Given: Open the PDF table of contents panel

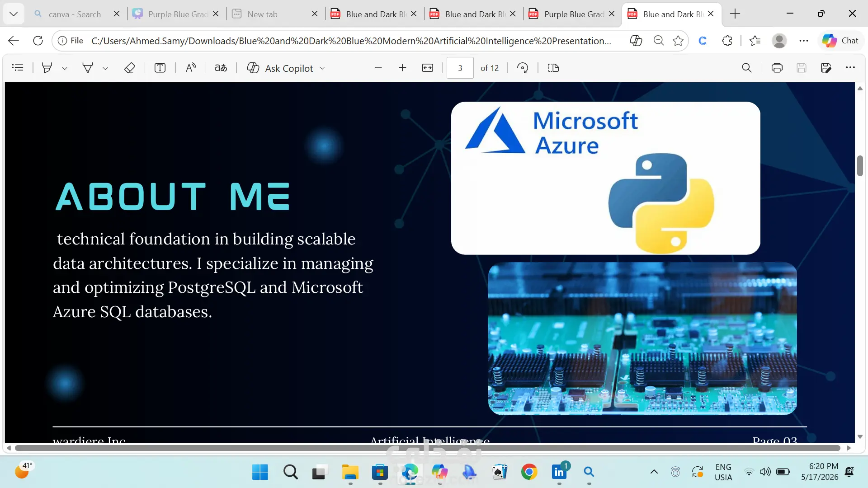Looking at the screenshot, I should coord(18,68).
